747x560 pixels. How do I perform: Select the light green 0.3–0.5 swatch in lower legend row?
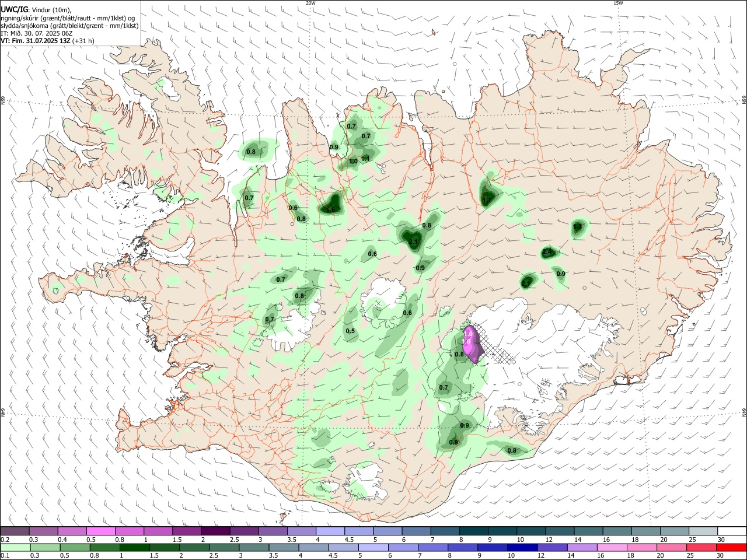(44, 548)
